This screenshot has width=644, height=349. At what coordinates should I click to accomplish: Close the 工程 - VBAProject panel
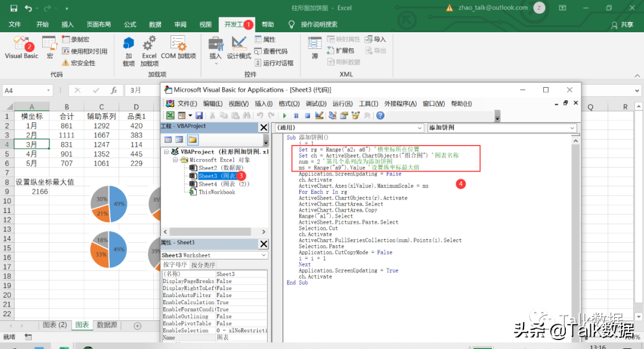[x=264, y=128]
